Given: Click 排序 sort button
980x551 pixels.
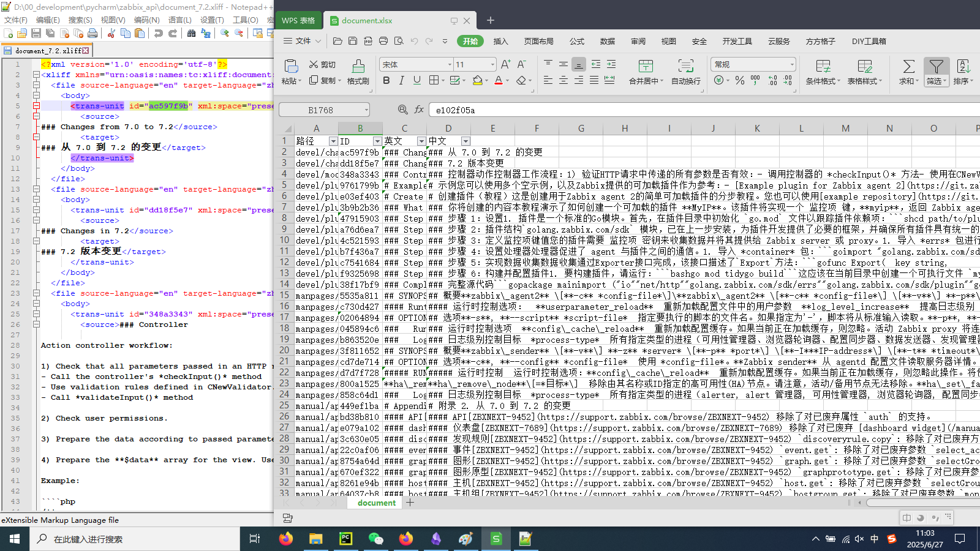Looking at the screenshot, I should click(963, 72).
